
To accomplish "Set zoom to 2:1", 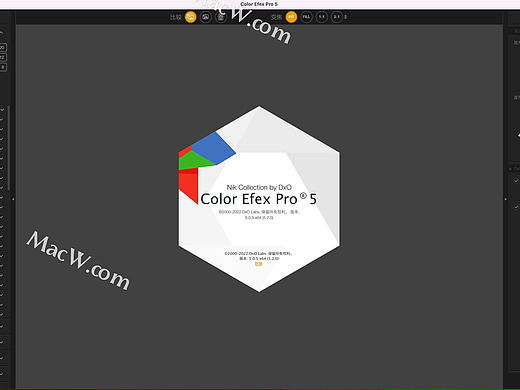I will click(337, 17).
